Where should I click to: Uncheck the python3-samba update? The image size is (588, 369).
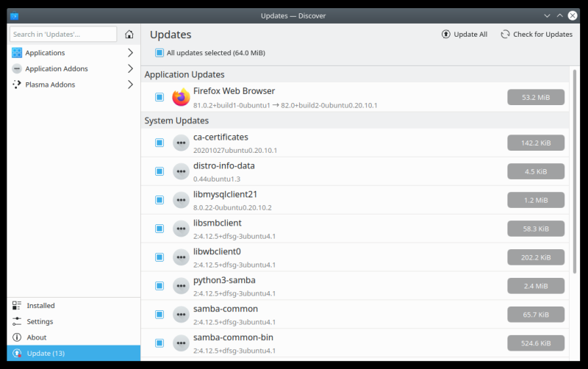coord(159,286)
